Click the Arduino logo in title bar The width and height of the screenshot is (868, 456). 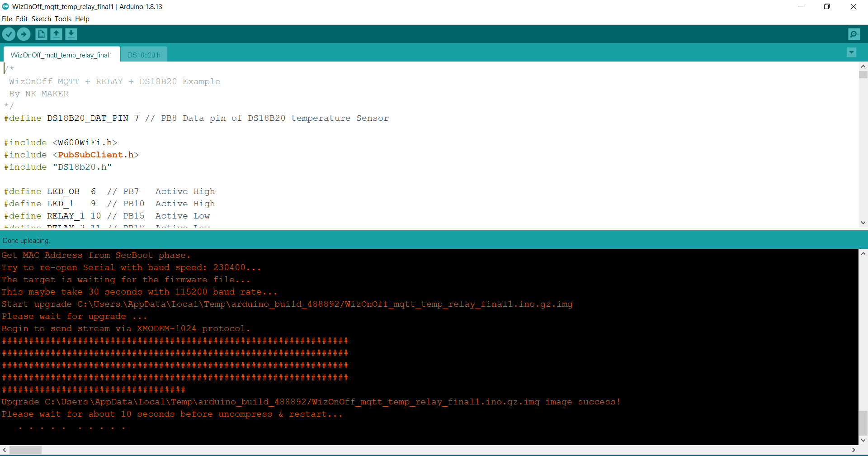coord(5,6)
